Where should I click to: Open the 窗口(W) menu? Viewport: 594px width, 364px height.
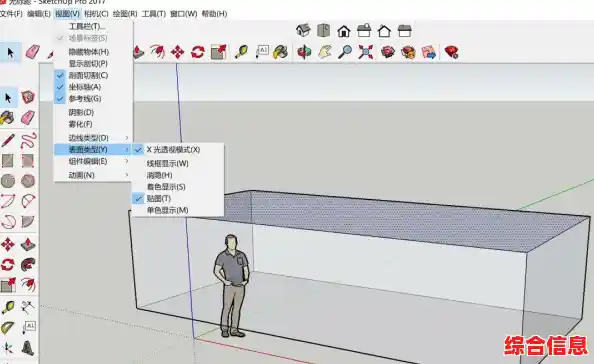[183, 14]
